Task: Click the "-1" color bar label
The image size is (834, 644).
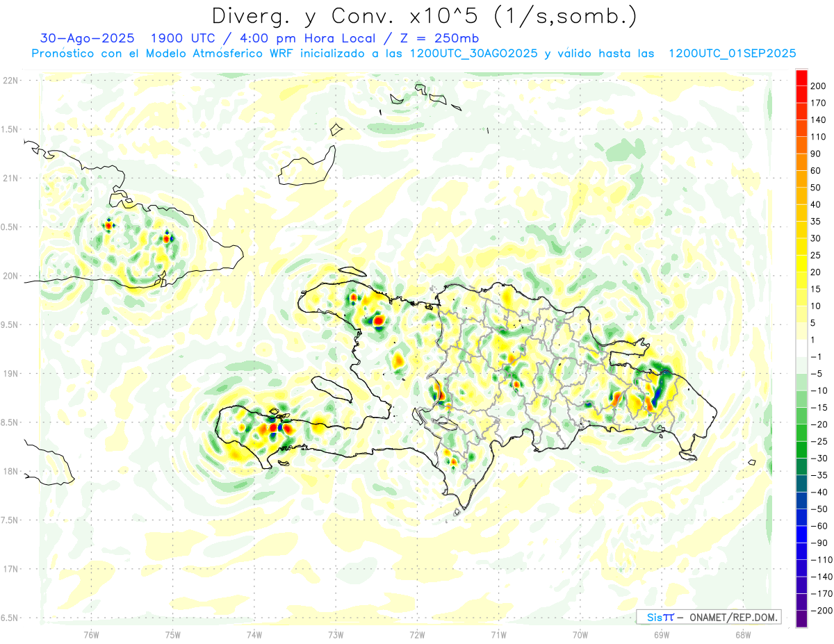Action: tap(816, 356)
